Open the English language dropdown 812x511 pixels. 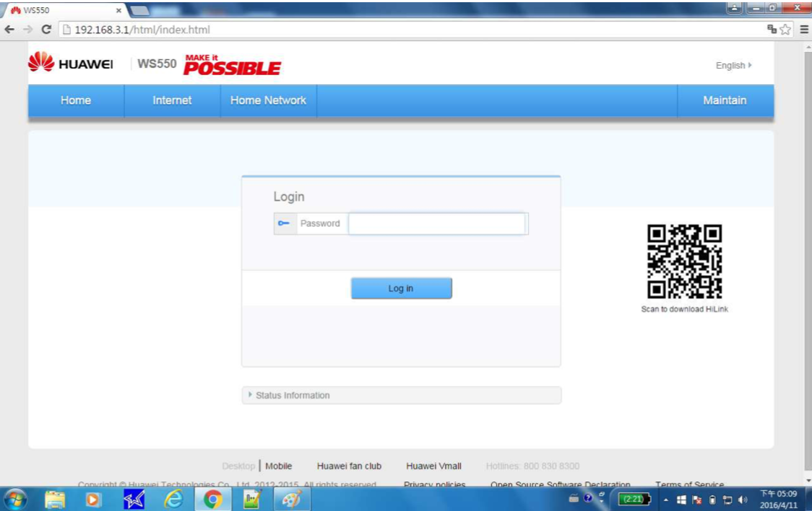(733, 65)
